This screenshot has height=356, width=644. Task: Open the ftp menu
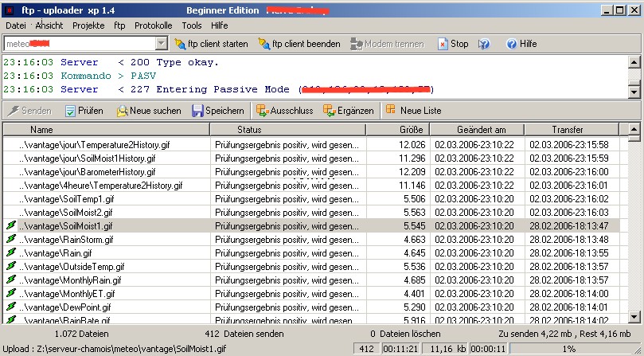point(119,25)
